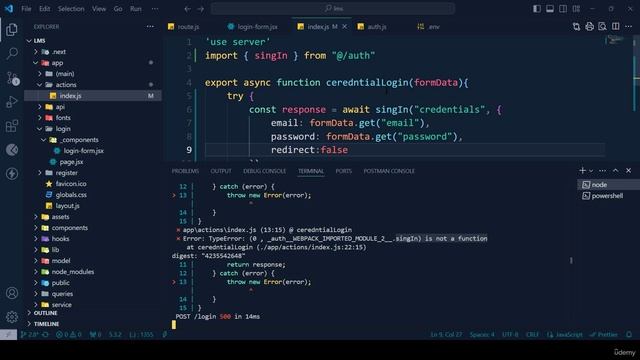The width and height of the screenshot is (640, 360).
Task: Click the Thunder Client lightning icon
Action: 12,173
